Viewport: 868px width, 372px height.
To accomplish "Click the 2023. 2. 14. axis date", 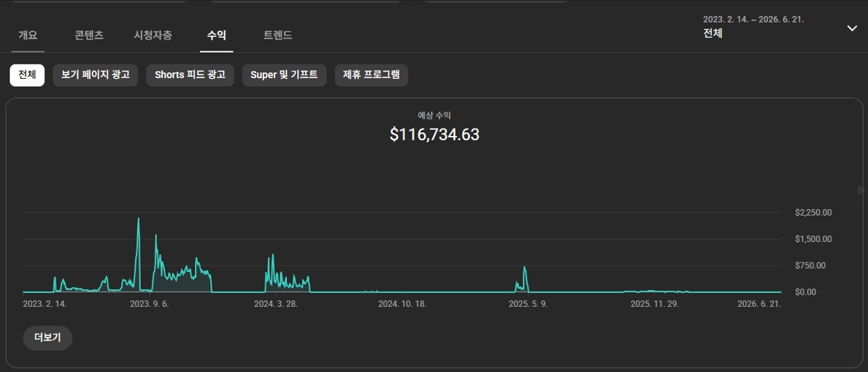I will [x=45, y=304].
